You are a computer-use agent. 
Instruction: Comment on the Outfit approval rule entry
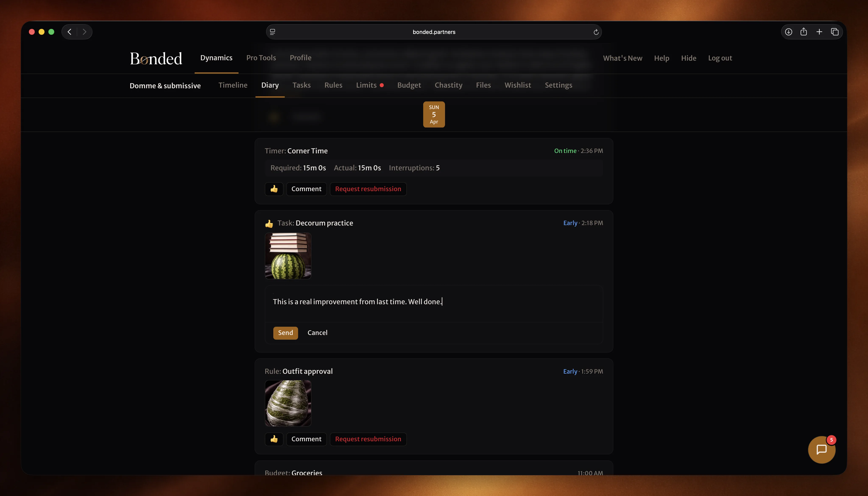(x=306, y=439)
